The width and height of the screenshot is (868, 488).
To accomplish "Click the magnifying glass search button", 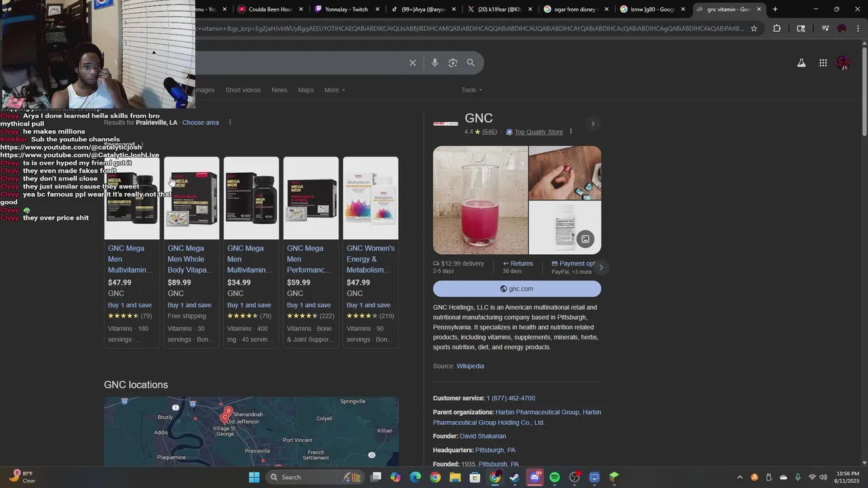I will [471, 63].
